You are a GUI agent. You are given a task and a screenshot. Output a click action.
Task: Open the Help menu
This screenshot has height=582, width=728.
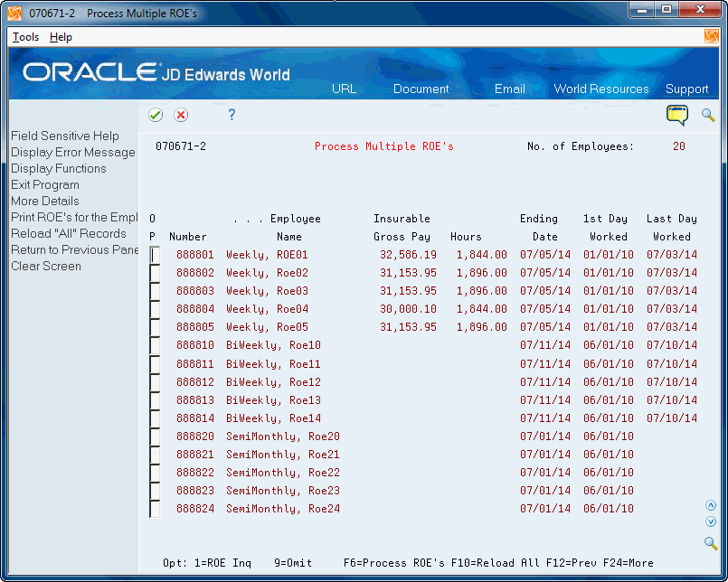click(61, 37)
